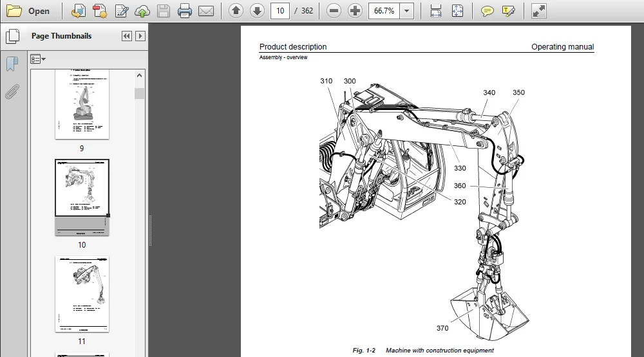Click the Product description heading

coord(293,47)
